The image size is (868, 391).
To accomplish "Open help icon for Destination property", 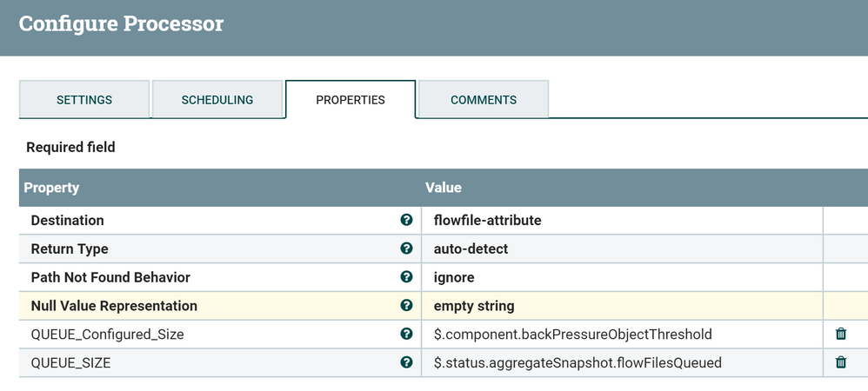I will pyautogui.click(x=406, y=220).
